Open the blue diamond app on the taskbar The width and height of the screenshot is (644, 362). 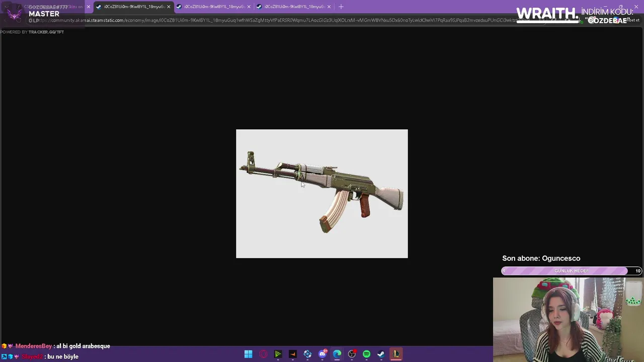tap(307, 354)
